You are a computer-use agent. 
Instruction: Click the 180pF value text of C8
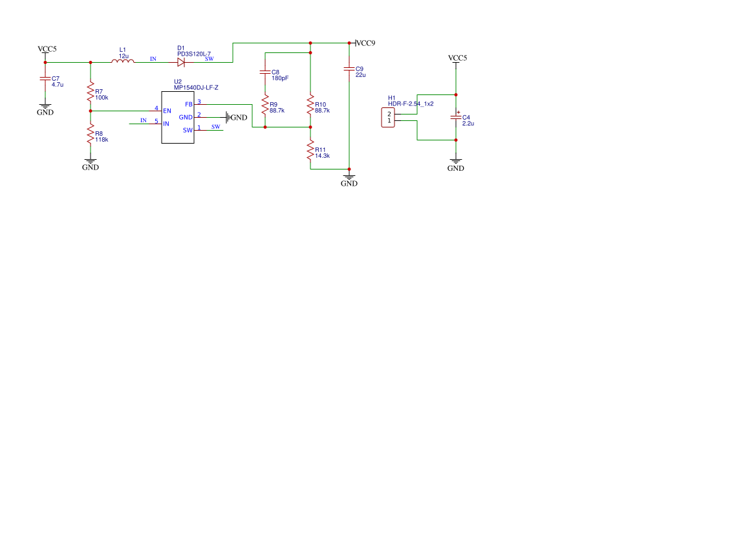click(x=280, y=78)
